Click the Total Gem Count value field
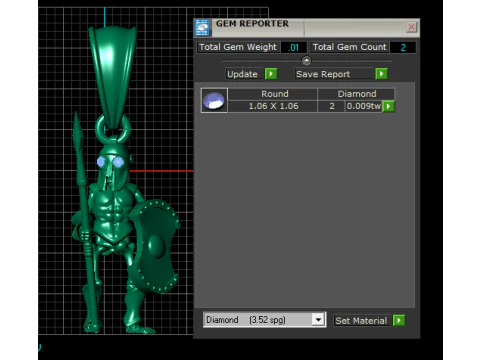 click(x=403, y=47)
